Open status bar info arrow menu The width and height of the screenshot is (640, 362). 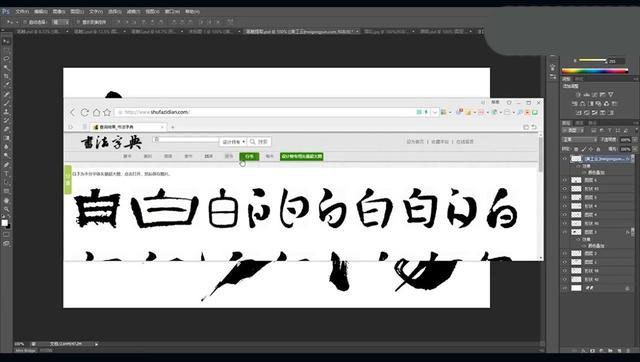pos(96,344)
